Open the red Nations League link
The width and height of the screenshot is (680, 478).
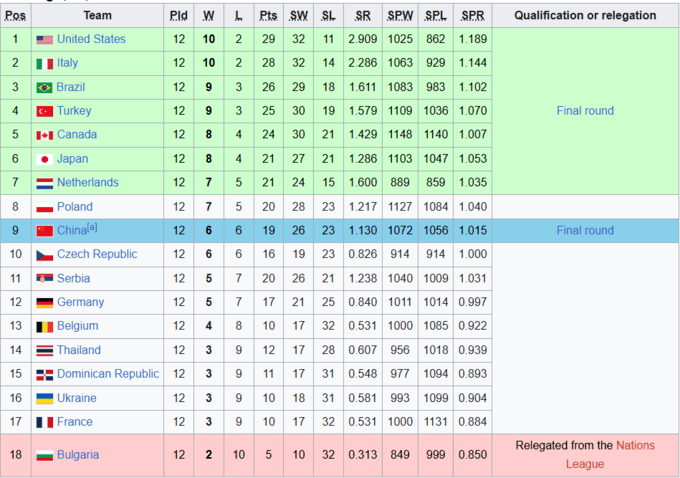[x=610, y=455]
